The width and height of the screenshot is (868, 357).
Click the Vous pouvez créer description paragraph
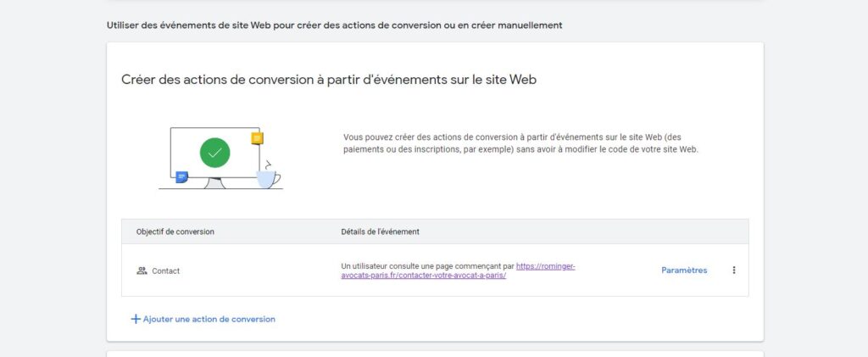(x=522, y=142)
